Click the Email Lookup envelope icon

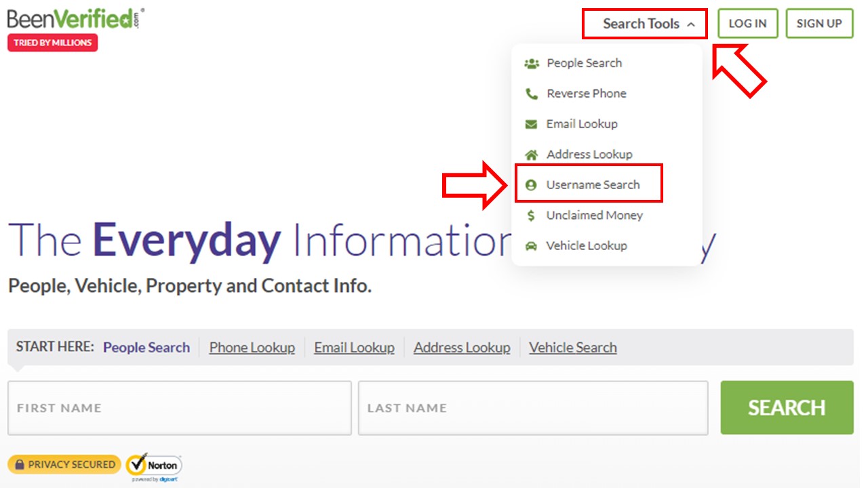[532, 124]
